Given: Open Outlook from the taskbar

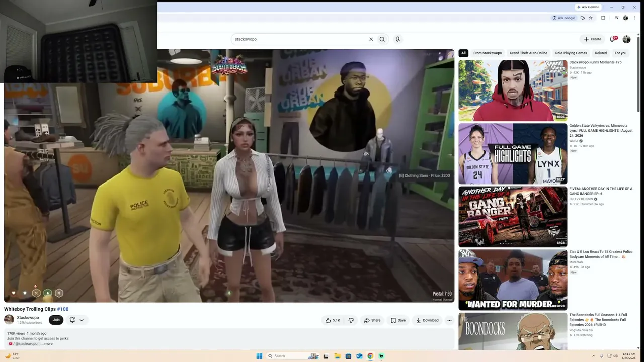Looking at the screenshot, I should pos(359,356).
